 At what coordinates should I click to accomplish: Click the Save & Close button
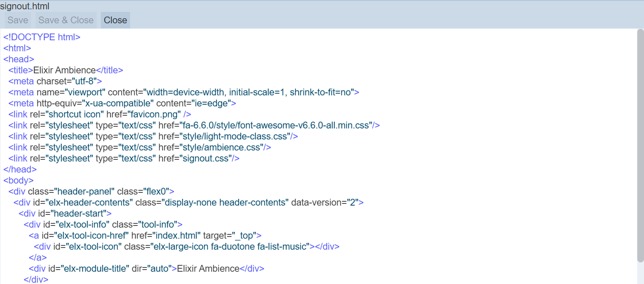pos(66,20)
